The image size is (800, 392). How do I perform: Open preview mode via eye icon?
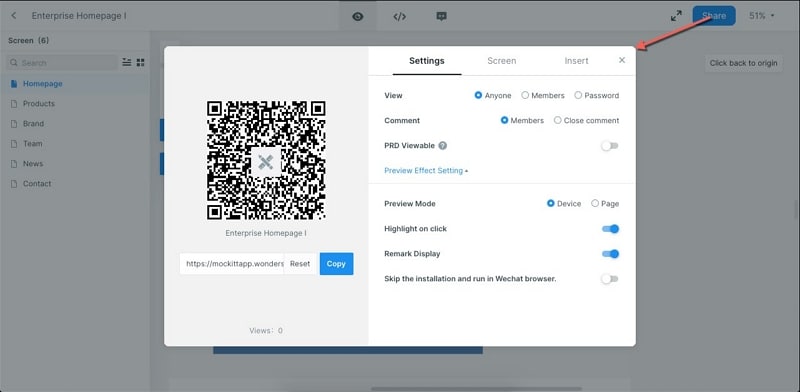point(358,16)
